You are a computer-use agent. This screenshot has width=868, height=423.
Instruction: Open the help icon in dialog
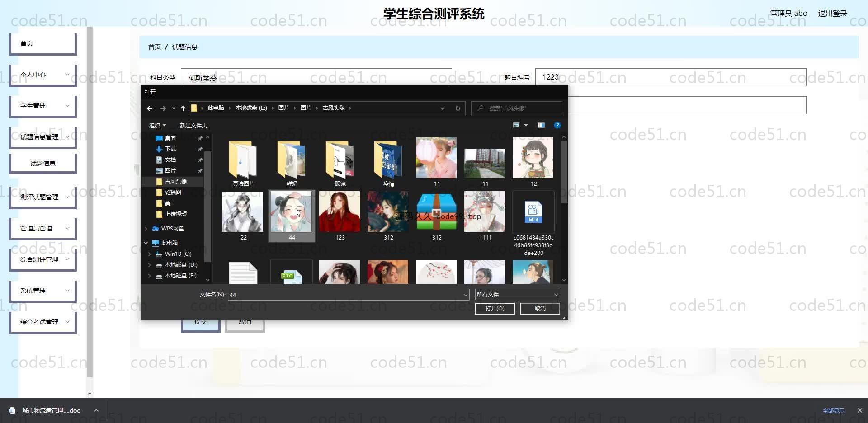coord(557,125)
